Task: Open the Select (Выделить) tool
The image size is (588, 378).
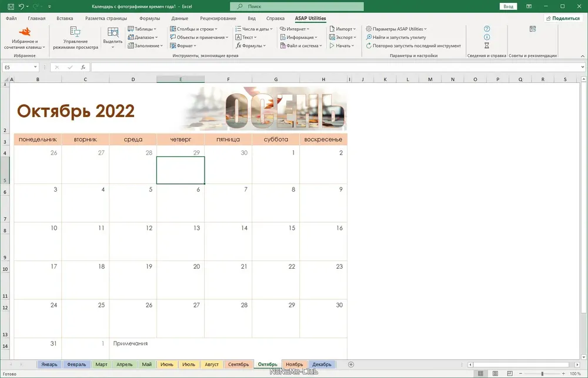Action: click(x=112, y=38)
